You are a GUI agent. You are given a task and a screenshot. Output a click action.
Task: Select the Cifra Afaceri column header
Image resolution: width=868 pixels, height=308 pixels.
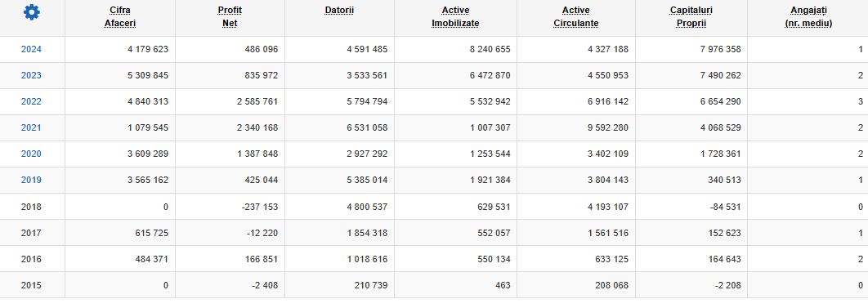120,16
